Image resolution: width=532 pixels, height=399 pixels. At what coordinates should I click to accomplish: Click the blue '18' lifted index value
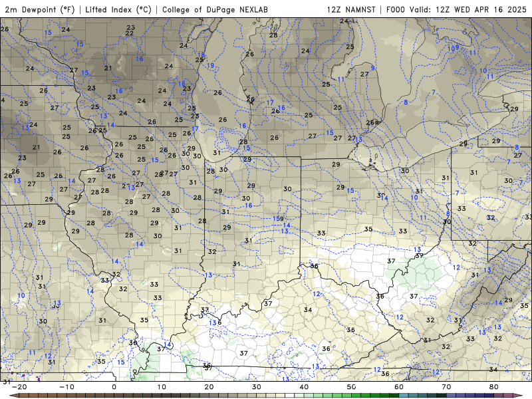[201, 55]
